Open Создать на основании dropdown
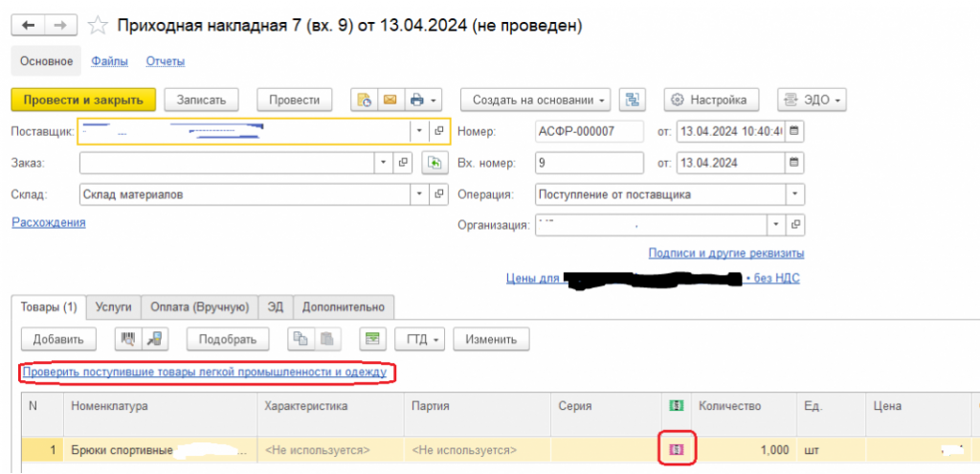Image resolution: width=980 pixels, height=474 pixels. click(536, 100)
